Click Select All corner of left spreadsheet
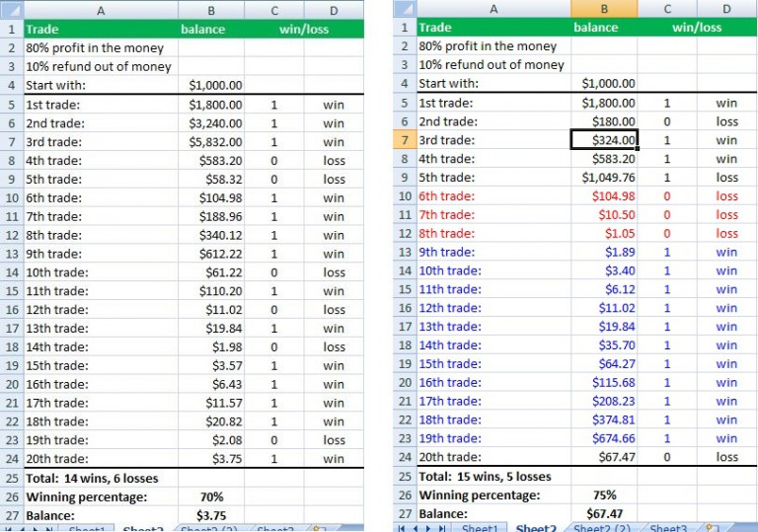This screenshot has width=758, height=532. 11,10
